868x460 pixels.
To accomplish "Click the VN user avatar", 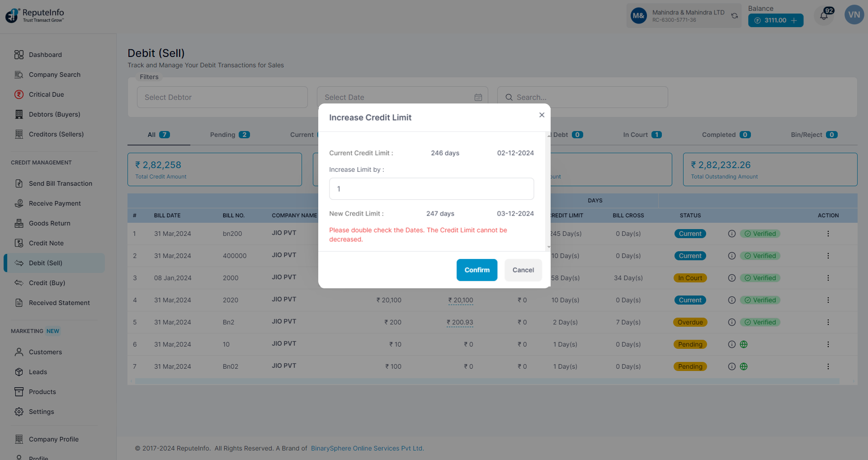I will point(854,15).
